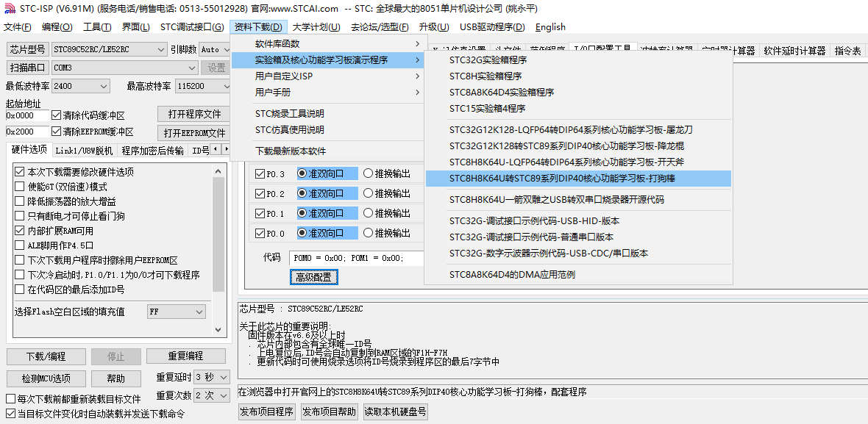Image resolution: width=868 pixels, height=424 pixels.
Task: Expand the 最高波特率 115200 dropdown
Action: pos(226,86)
